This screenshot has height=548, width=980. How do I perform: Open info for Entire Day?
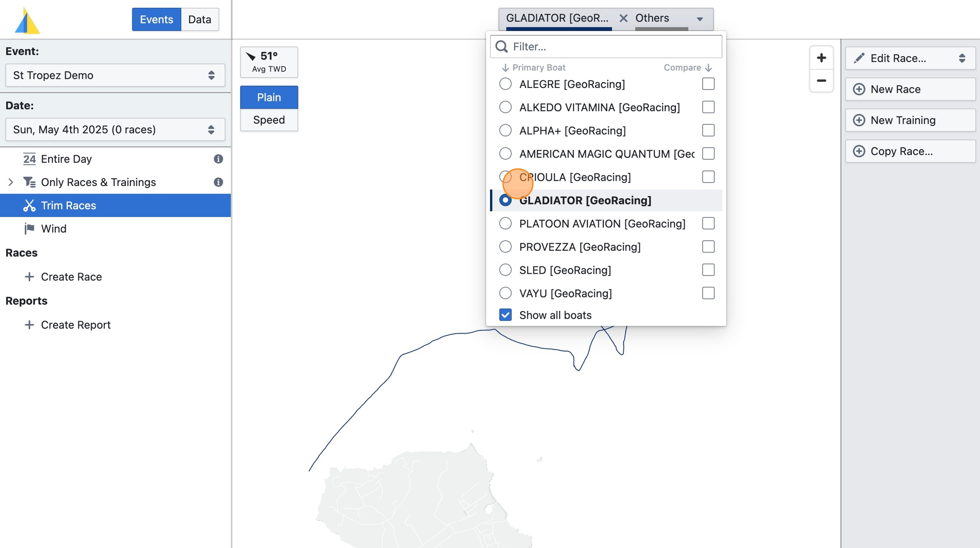tap(218, 159)
